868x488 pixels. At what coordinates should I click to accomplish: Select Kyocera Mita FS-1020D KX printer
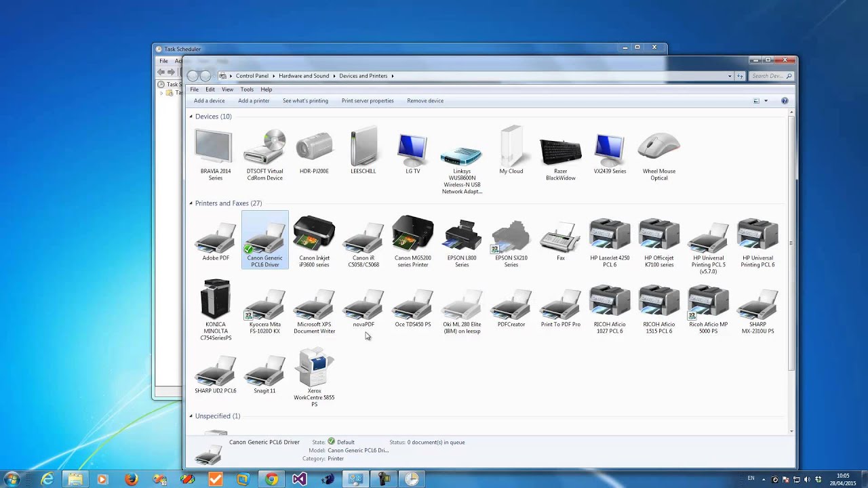tap(264, 308)
